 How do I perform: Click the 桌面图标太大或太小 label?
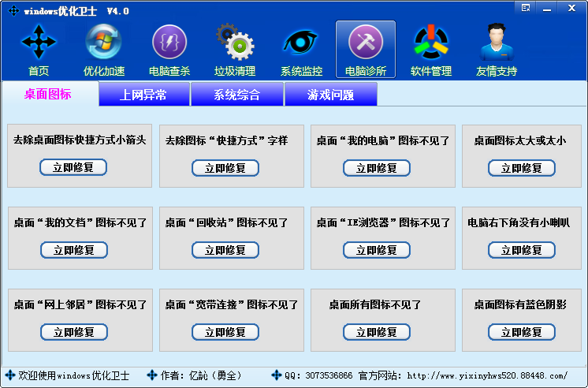click(520, 140)
